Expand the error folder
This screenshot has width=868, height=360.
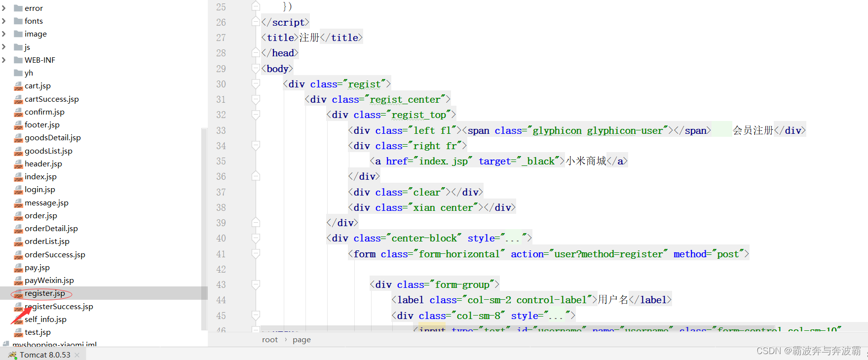point(4,8)
